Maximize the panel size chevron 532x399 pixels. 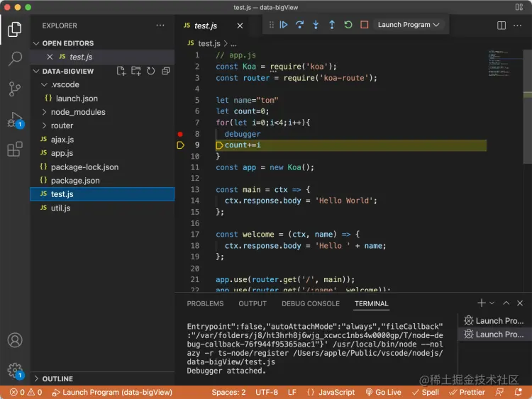506,303
